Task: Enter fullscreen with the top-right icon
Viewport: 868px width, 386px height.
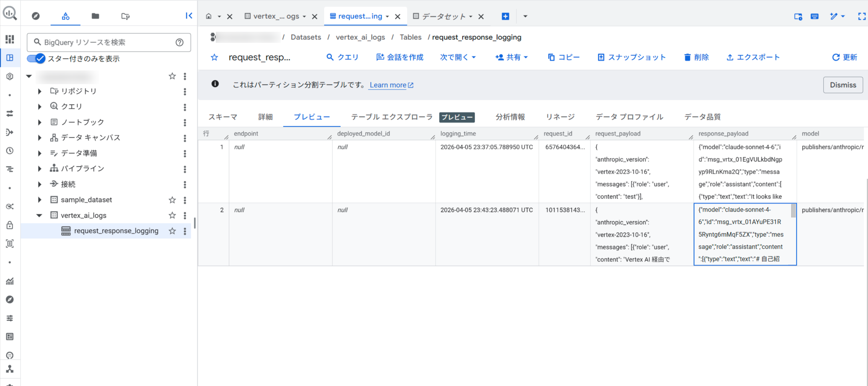Action: coord(861,16)
